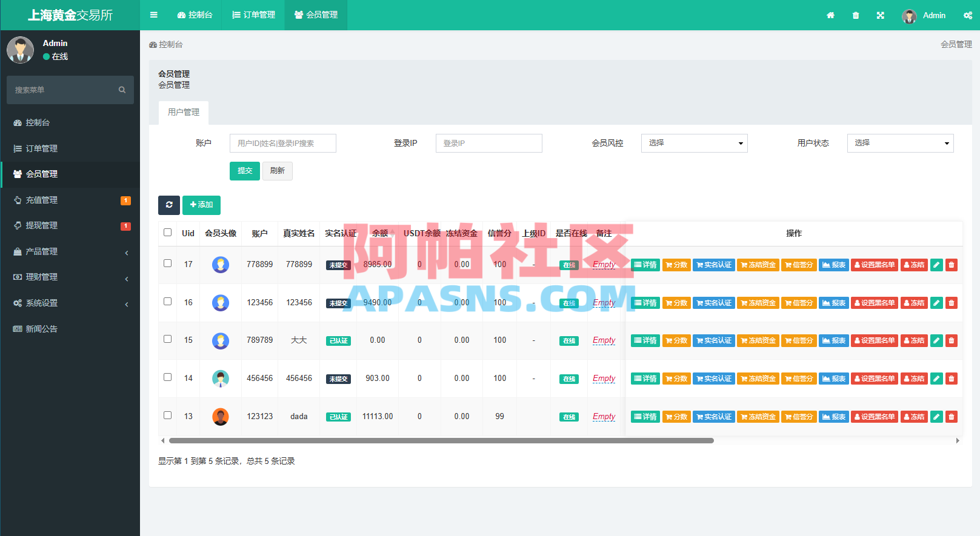
Task: Click the Admin avatar in top bar
Action: (909, 16)
